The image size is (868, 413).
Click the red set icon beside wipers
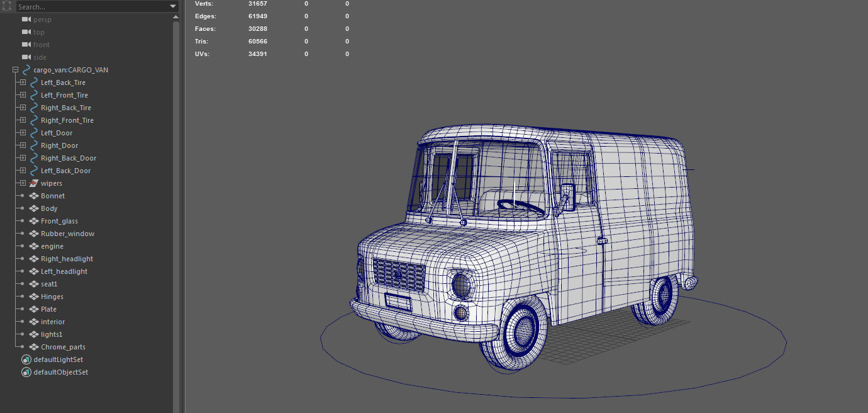(x=33, y=183)
